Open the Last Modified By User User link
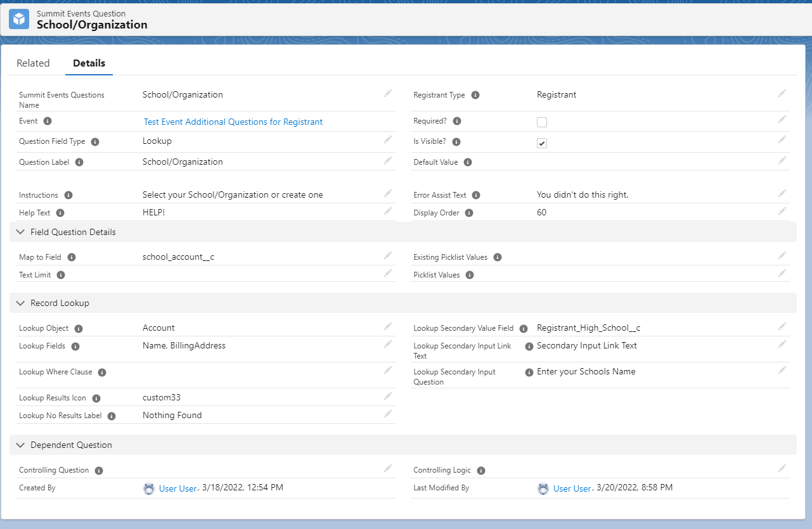 [572, 488]
